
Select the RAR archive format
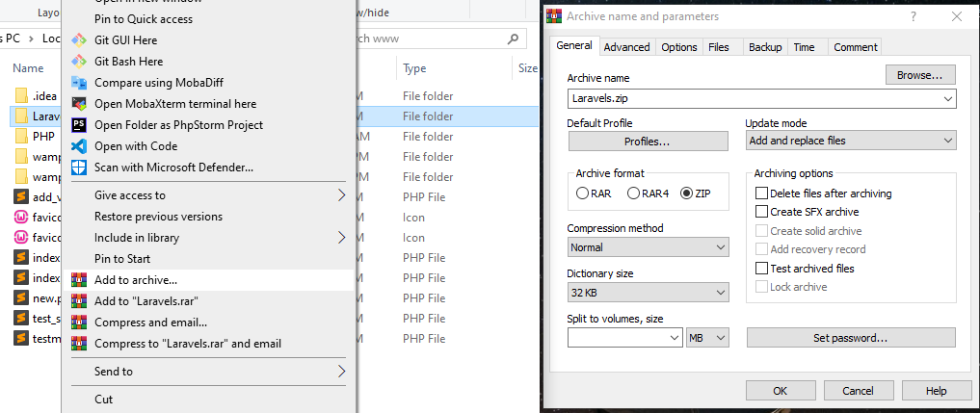pos(582,194)
